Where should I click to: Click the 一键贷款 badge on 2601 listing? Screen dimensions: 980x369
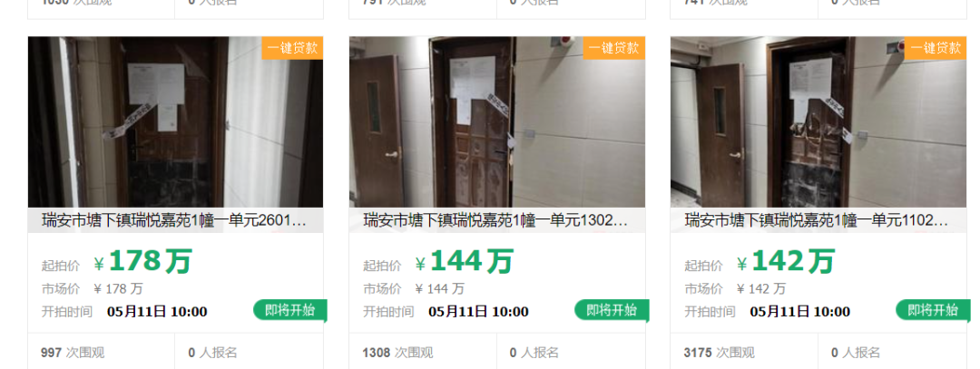click(292, 48)
